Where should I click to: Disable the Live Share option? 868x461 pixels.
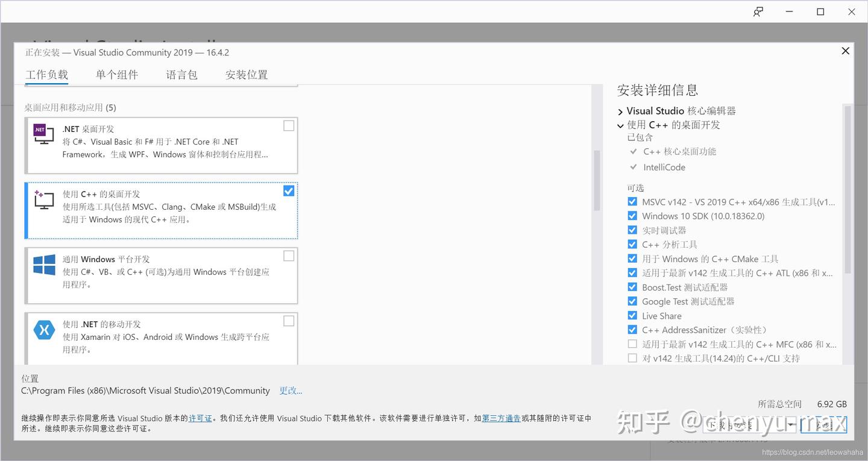tap(632, 315)
